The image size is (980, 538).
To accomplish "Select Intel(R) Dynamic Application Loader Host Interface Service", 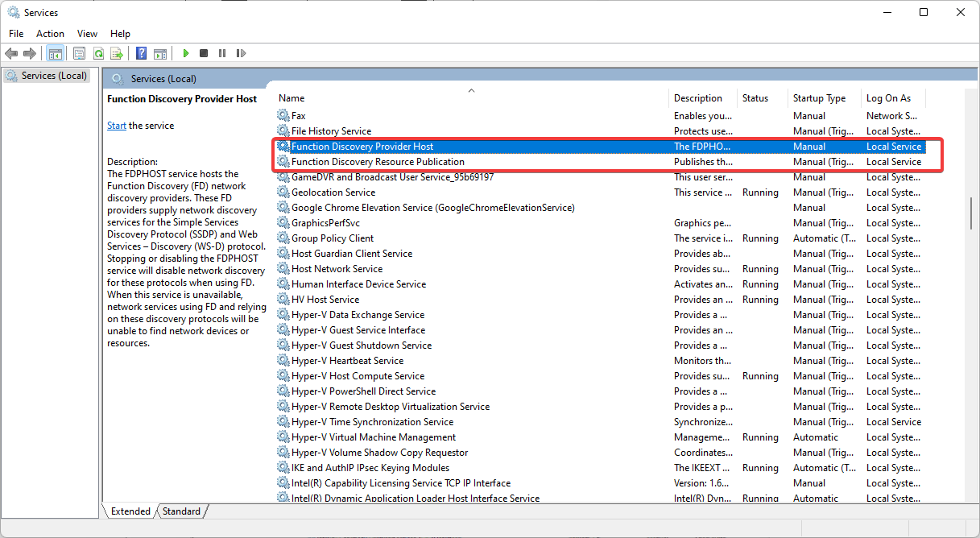I will click(x=600, y=498).
